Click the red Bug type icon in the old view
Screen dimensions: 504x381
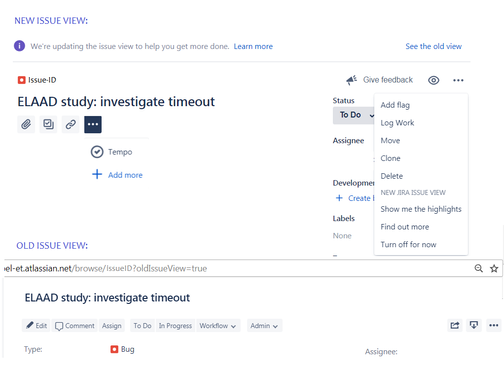(114, 349)
